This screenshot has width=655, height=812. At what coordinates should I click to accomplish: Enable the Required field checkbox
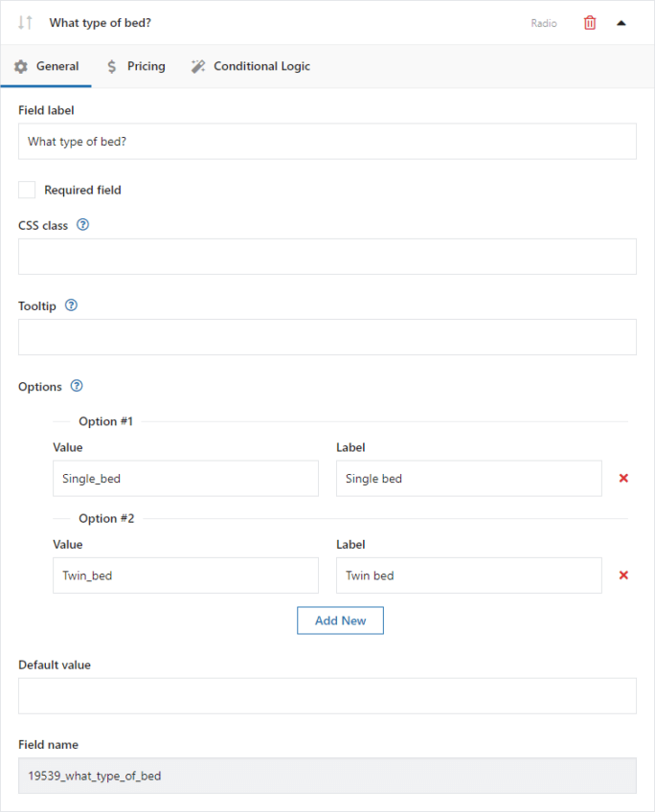point(27,190)
